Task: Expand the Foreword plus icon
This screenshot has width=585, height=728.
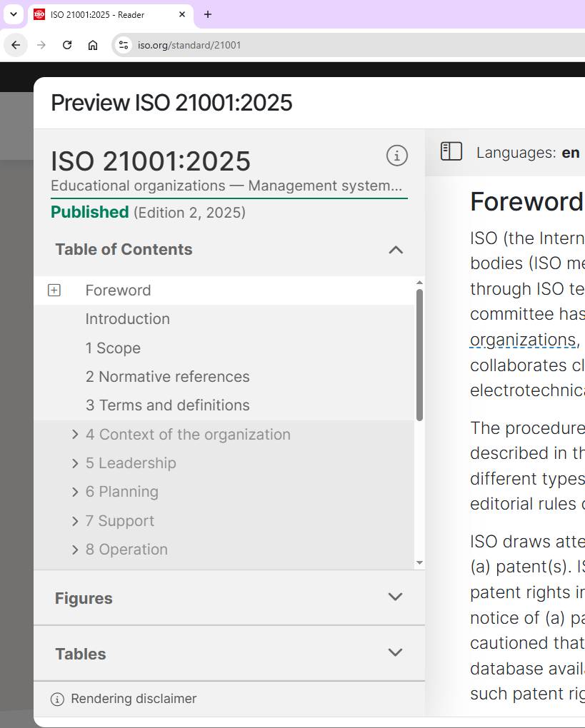Action: click(x=54, y=290)
